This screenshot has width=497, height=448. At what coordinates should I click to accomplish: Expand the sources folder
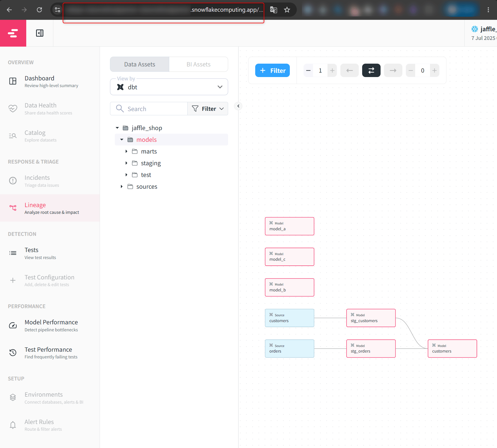point(121,186)
